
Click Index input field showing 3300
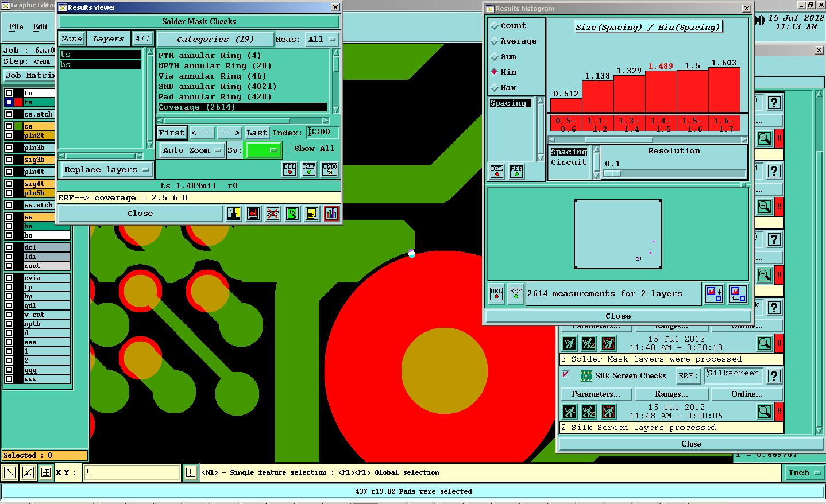[x=322, y=133]
